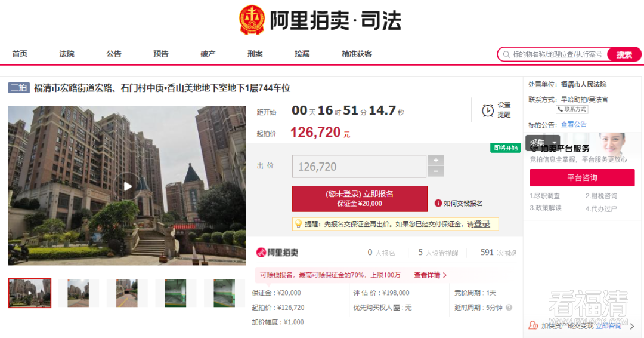Click the auction title 福清市宏路街道 text
The width and height of the screenshot is (644, 338).
[x=162, y=88]
